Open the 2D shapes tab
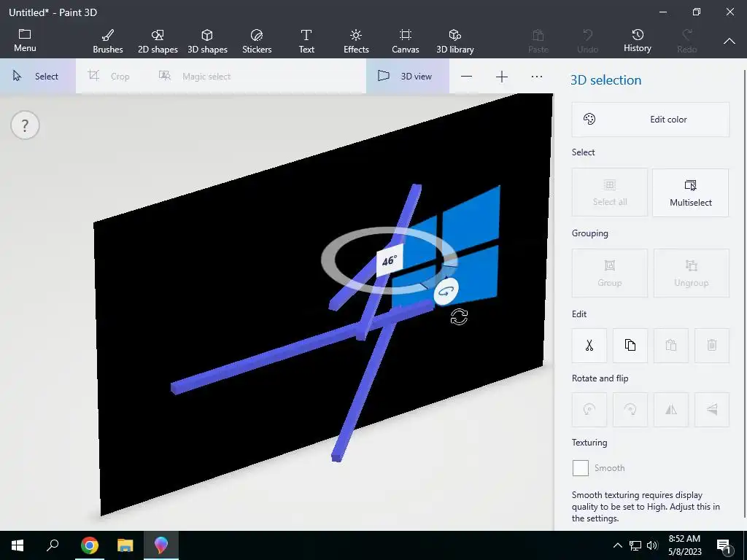Screen dimensions: 747x560 tap(158, 42)
